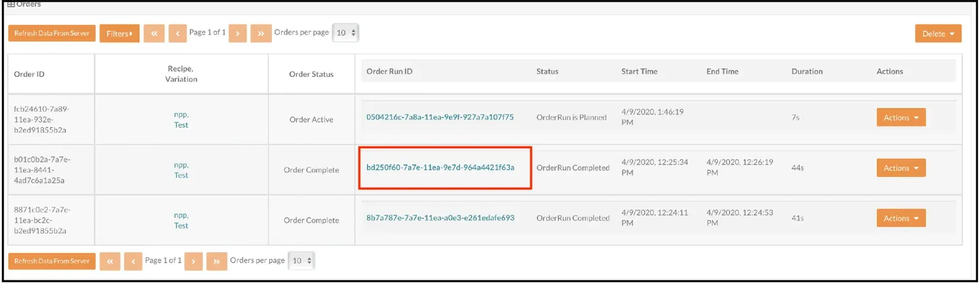Open order run 0504216c-7a8a-11ea-9e9f-927a7a107f75

click(x=440, y=117)
